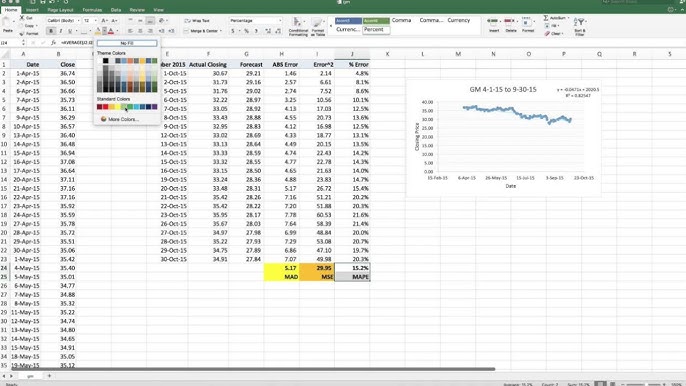Toggle top vertical alignment
The width and height of the screenshot is (686, 386).
click(x=130, y=21)
